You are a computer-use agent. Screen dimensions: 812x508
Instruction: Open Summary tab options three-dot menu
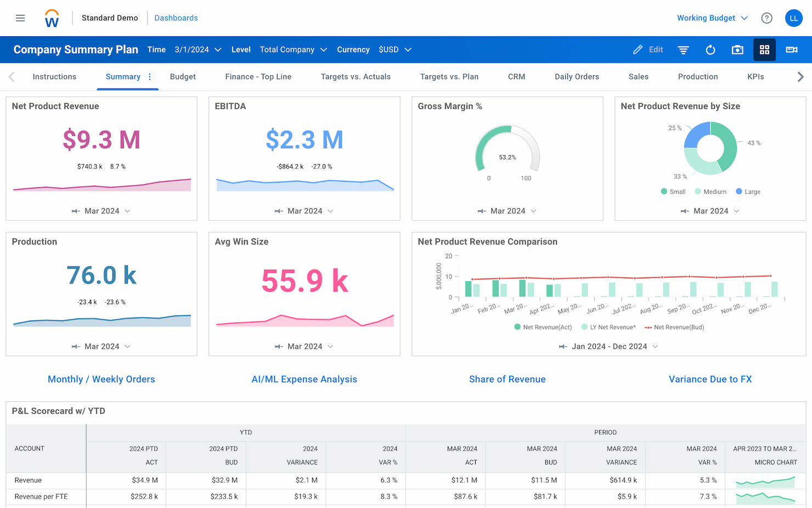pyautogui.click(x=150, y=77)
